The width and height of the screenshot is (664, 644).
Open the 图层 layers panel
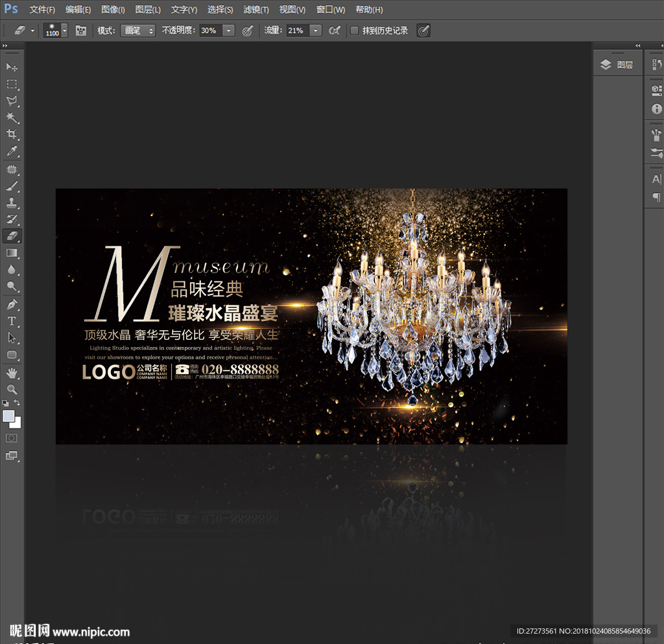(617, 65)
